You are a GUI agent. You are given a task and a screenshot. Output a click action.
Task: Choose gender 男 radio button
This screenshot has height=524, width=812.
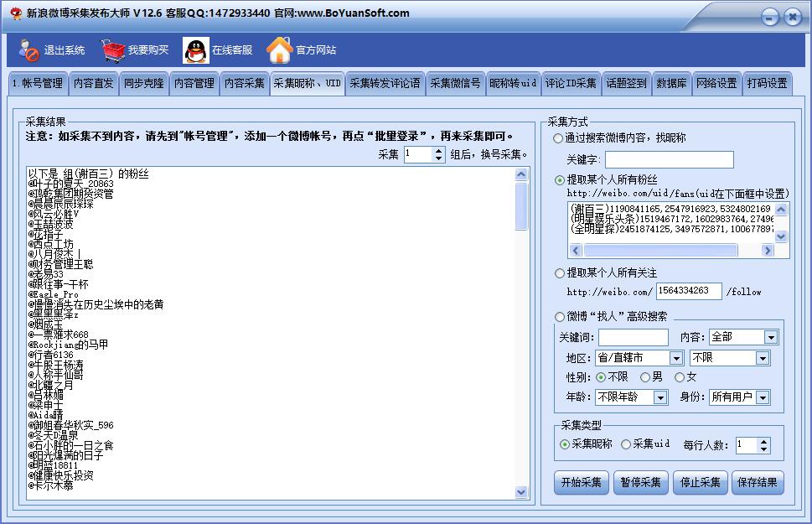tap(645, 377)
